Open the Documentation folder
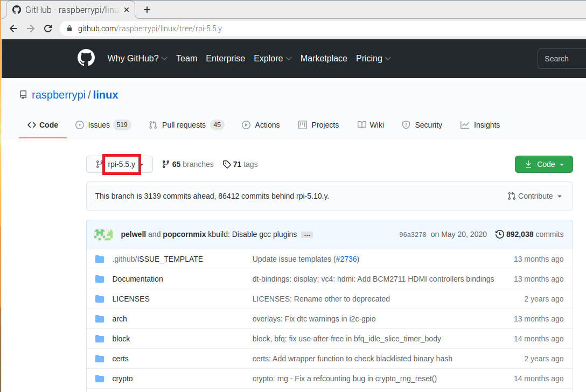The height and width of the screenshot is (392, 586). point(137,279)
